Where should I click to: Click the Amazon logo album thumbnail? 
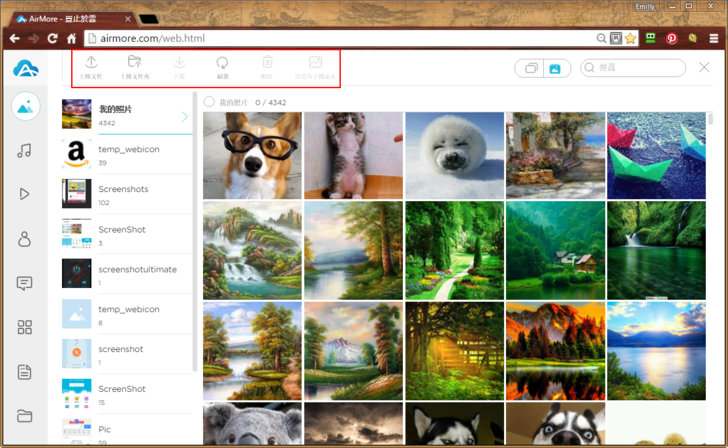coord(77,154)
